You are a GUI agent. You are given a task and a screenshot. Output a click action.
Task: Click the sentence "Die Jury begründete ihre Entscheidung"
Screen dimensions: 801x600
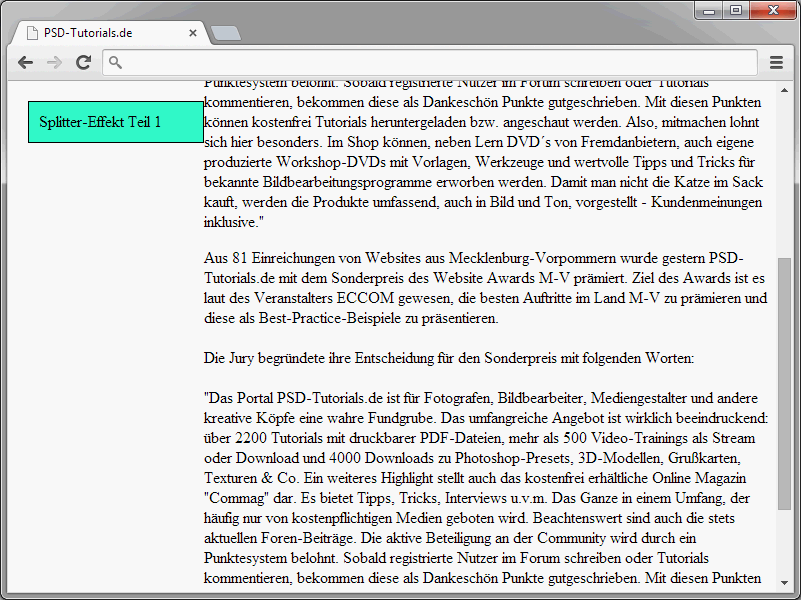pos(319,358)
